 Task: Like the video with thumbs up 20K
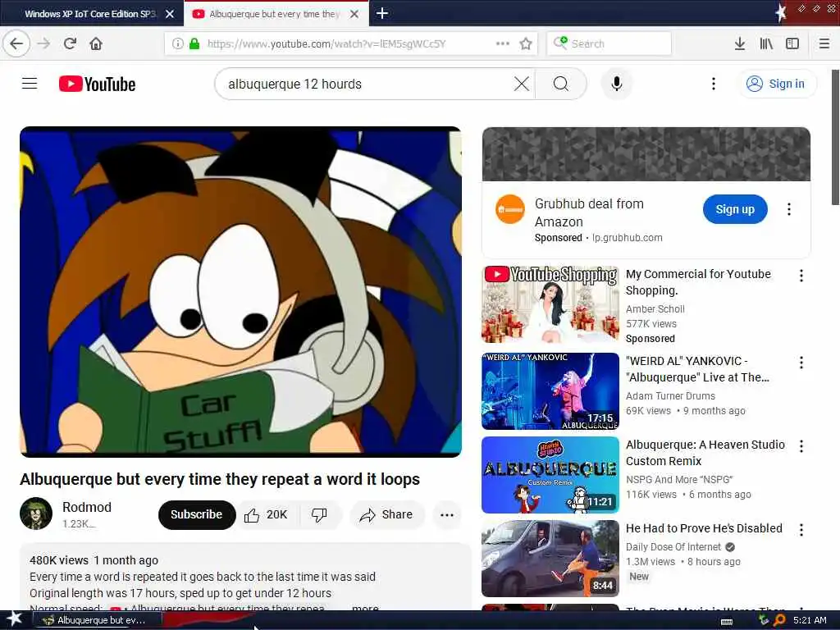[x=267, y=515]
